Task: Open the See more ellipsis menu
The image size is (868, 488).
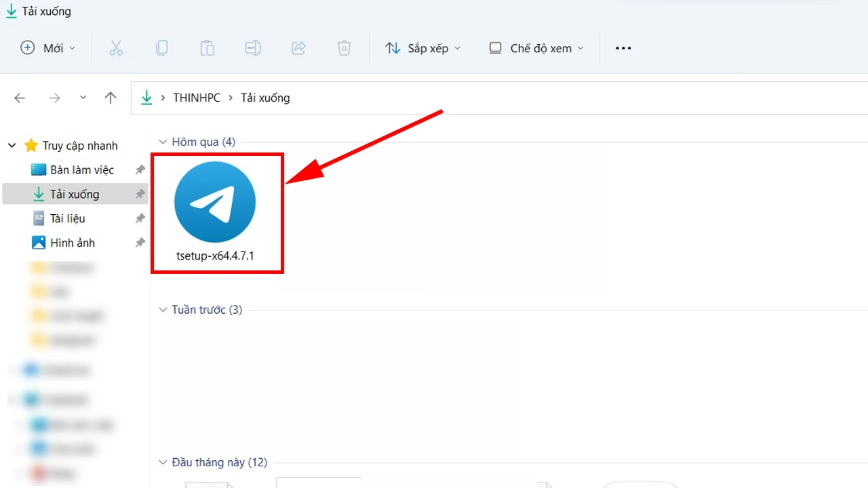Action: pyautogui.click(x=623, y=47)
